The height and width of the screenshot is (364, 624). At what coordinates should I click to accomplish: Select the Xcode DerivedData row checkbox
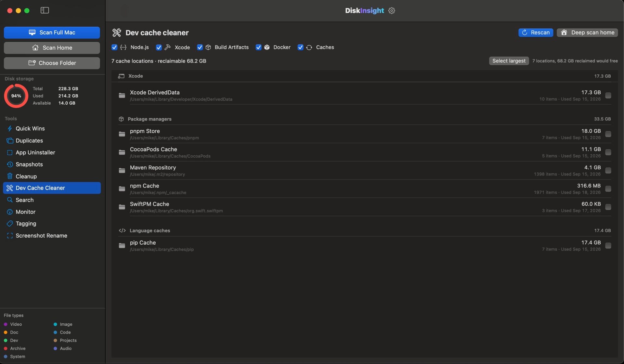[608, 95]
